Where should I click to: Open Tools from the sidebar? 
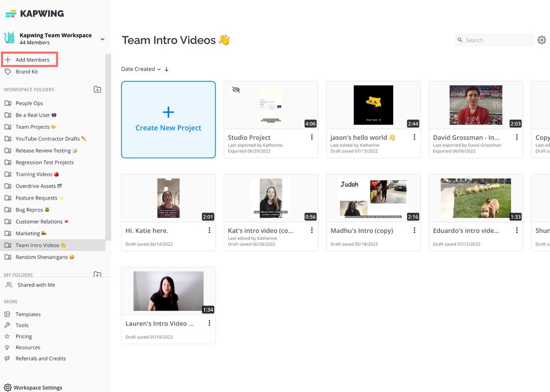(x=23, y=325)
